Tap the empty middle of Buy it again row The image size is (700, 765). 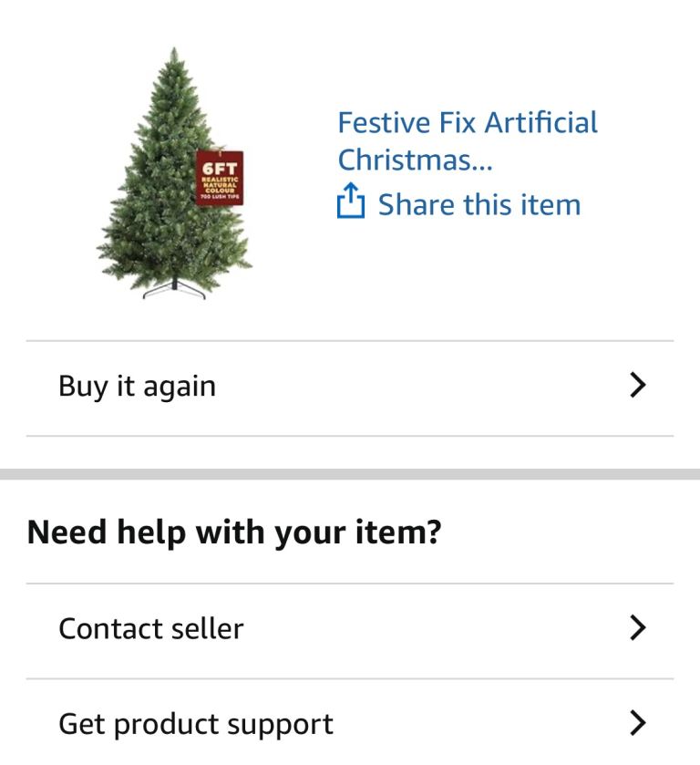tap(410, 387)
